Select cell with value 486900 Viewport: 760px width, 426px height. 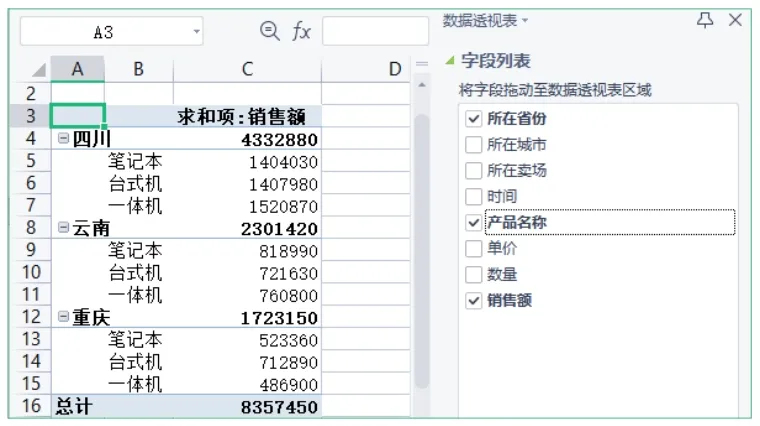click(247, 384)
